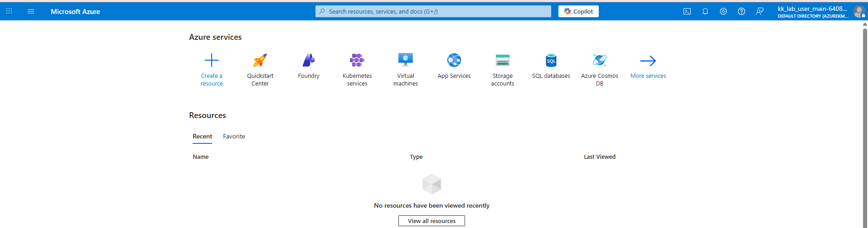Open App Services globe icon
Screen dimensions: 868x228
[454, 60]
